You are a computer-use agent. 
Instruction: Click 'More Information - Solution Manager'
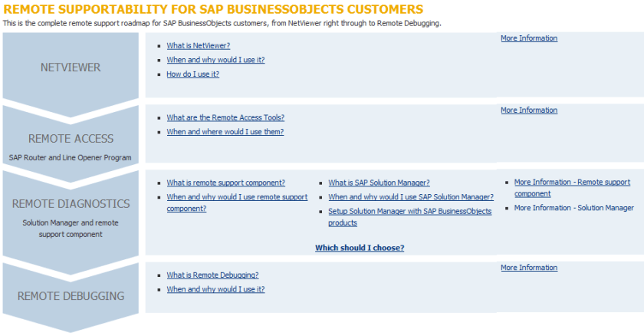click(x=573, y=208)
